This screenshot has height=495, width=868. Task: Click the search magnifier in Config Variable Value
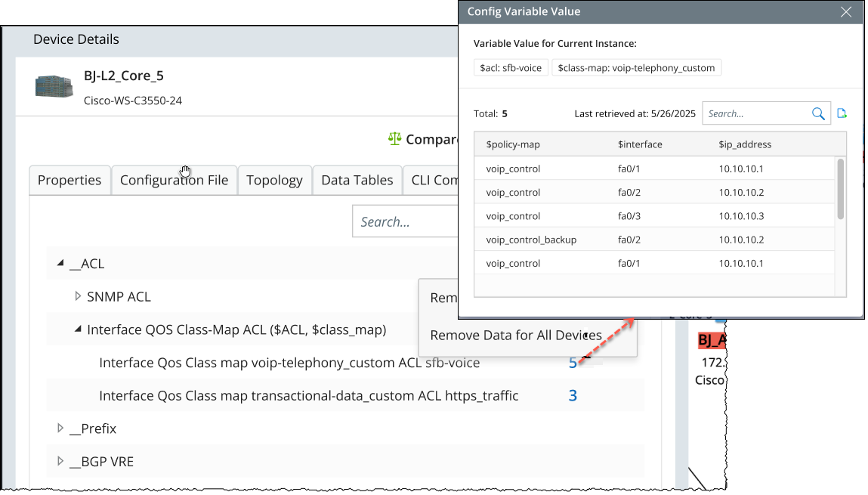pos(818,113)
